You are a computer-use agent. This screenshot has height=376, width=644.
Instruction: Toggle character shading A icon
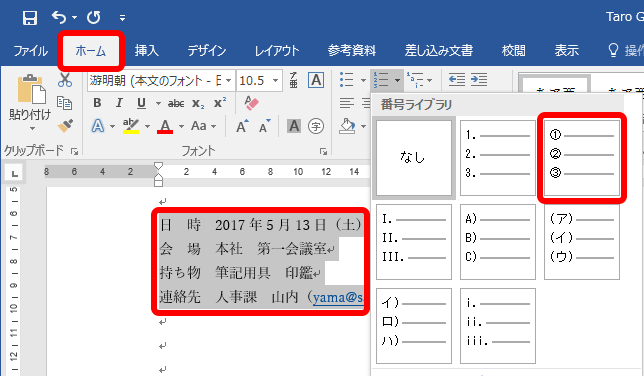pyautogui.click(x=294, y=126)
